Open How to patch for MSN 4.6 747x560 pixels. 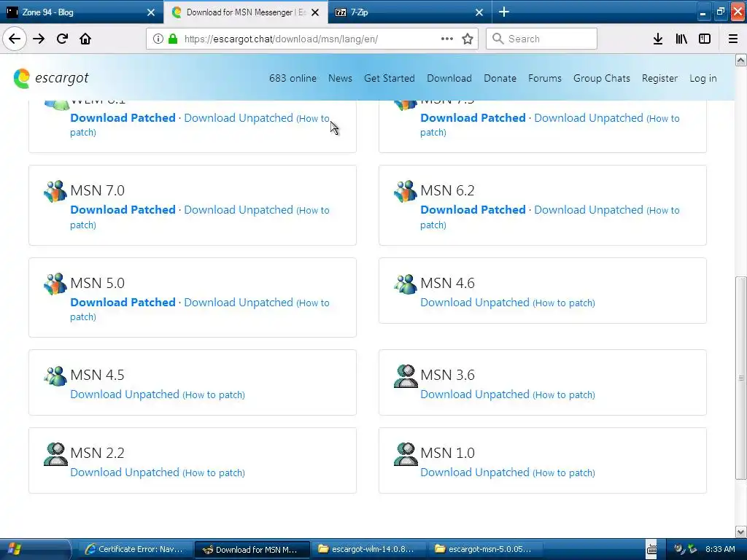click(x=564, y=303)
